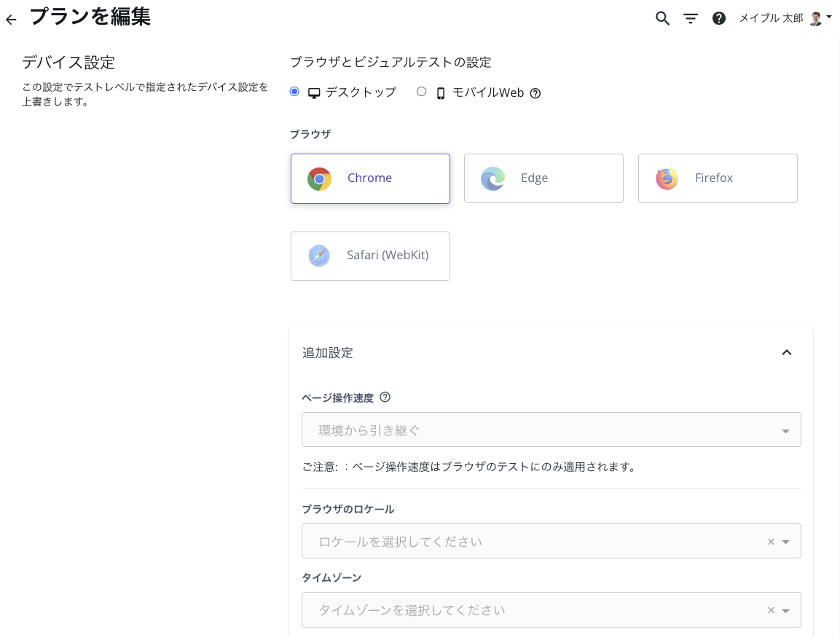Open the filter list icon
Image resolution: width=840 pixels, height=637 pixels.
pyautogui.click(x=691, y=19)
